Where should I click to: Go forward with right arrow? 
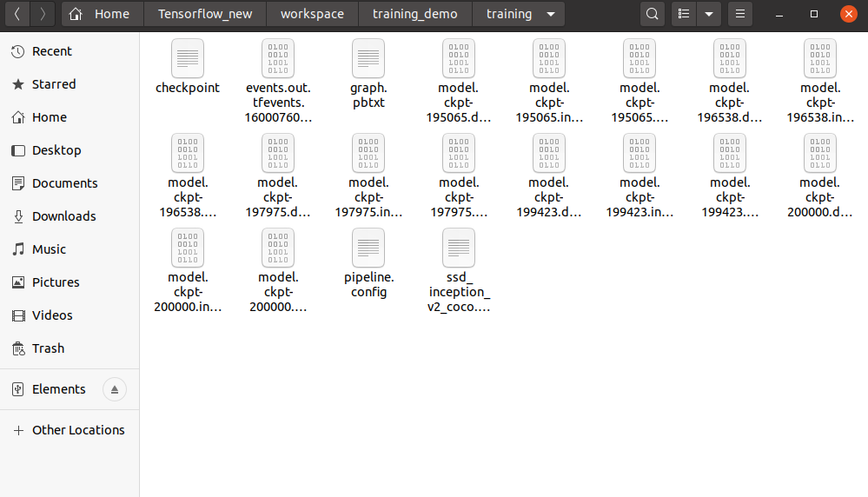coord(43,14)
